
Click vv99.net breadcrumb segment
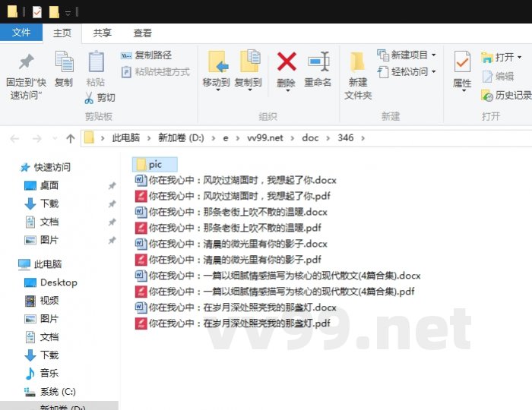click(265, 138)
